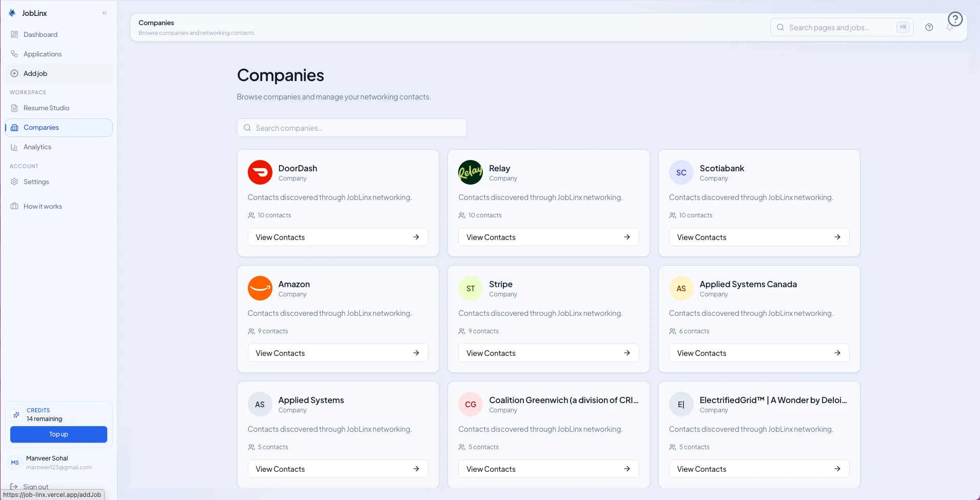Click the people icon beside Scotiabank's contacts count
The width and height of the screenshot is (980, 500).
click(x=673, y=215)
